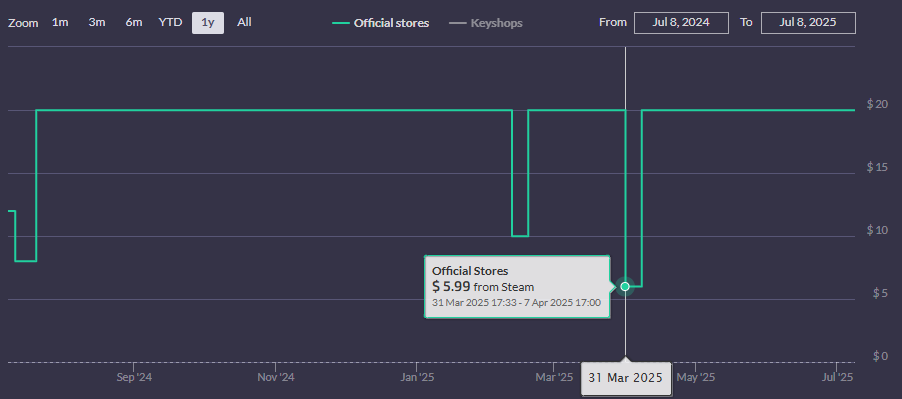Toggle the Official stores legend series
The width and height of the screenshot is (902, 399).
tap(381, 24)
